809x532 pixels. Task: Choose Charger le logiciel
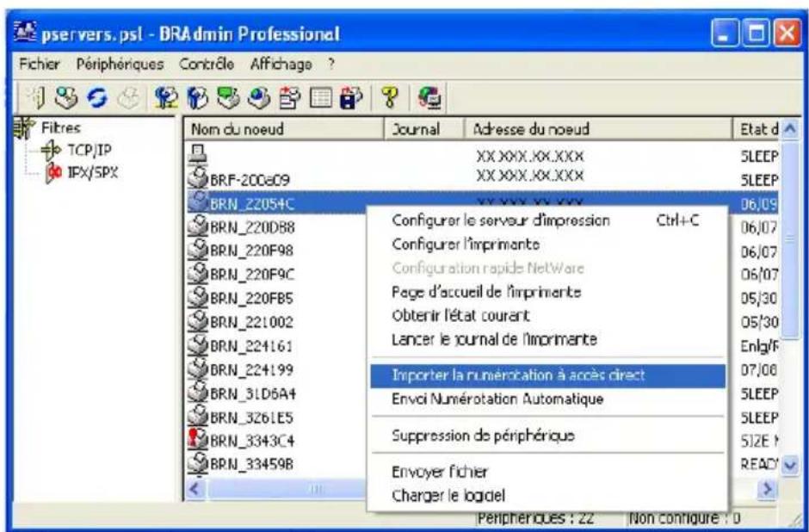point(548,495)
